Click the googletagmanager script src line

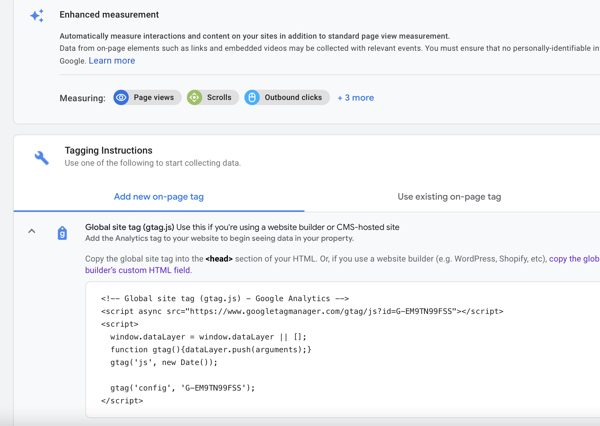(x=302, y=311)
